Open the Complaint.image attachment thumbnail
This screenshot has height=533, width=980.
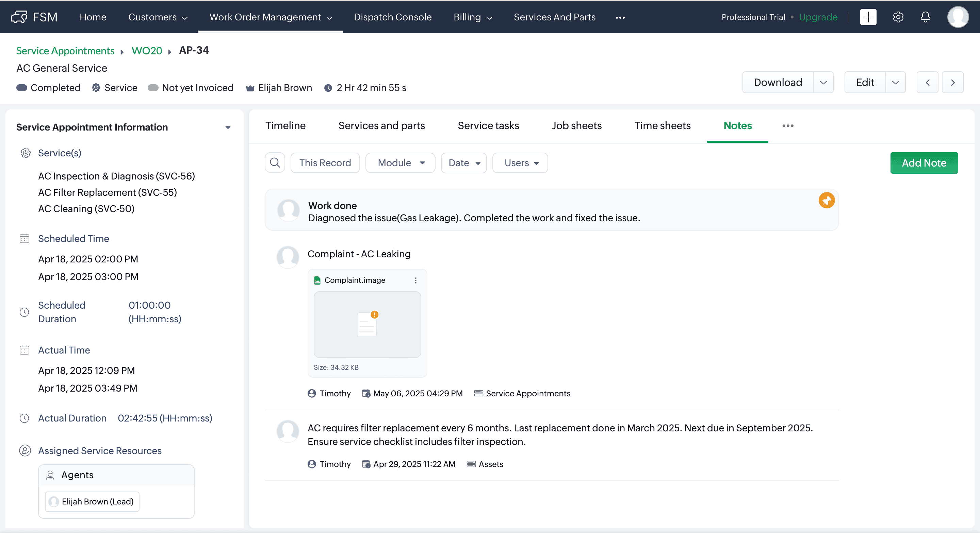coord(367,324)
